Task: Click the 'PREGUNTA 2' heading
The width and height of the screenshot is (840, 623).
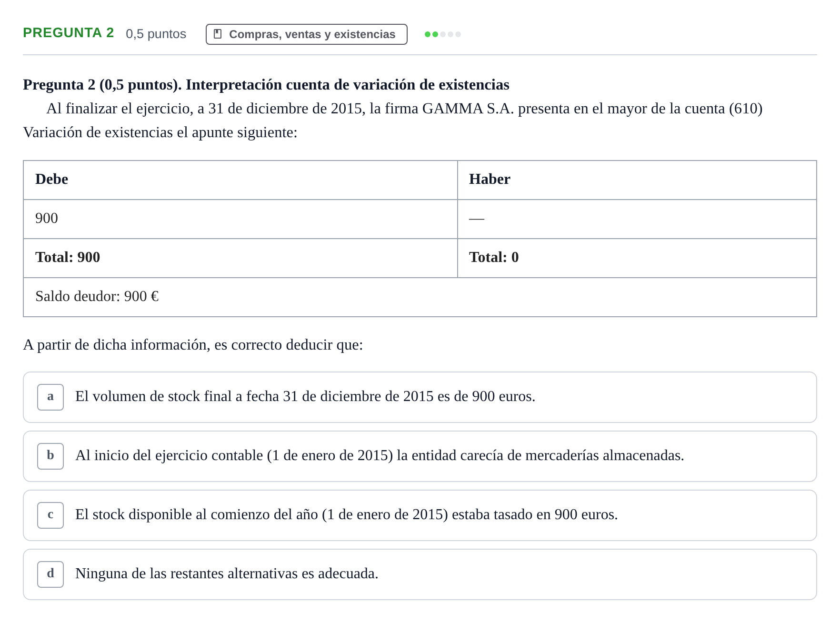Action: click(x=69, y=32)
